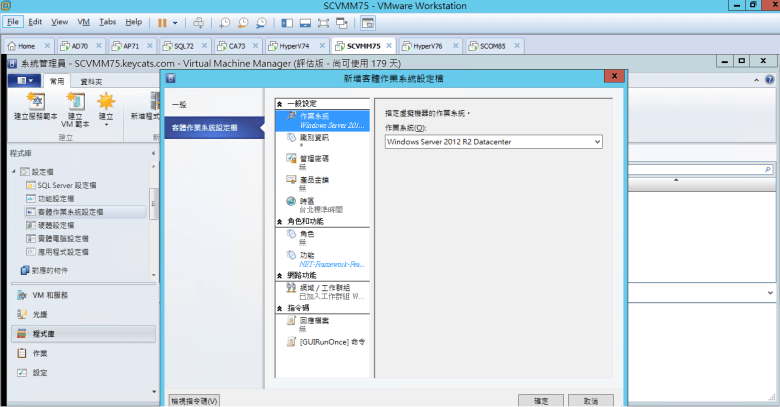Select 時區 time zone item in settings
This screenshot has height=407, width=780.
click(307, 201)
